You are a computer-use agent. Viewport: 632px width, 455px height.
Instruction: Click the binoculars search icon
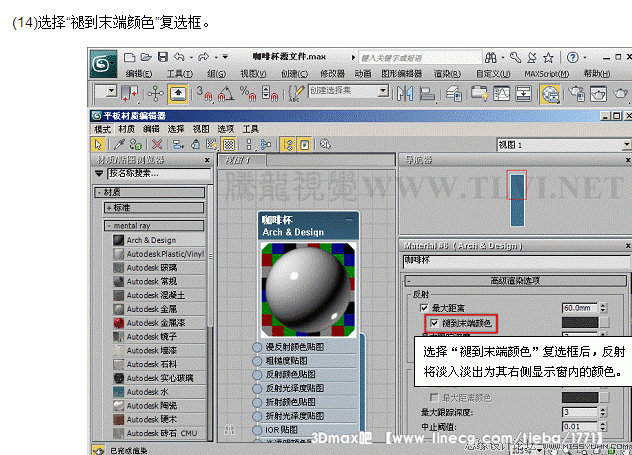[491, 58]
